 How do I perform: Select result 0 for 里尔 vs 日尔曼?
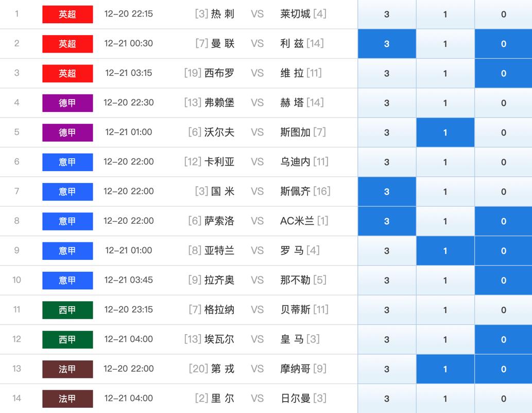[504, 399]
